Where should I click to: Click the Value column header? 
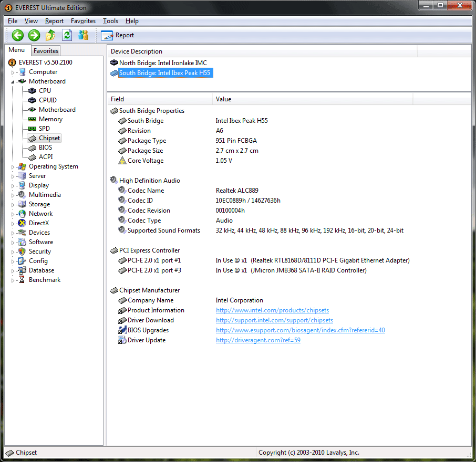(x=313, y=99)
